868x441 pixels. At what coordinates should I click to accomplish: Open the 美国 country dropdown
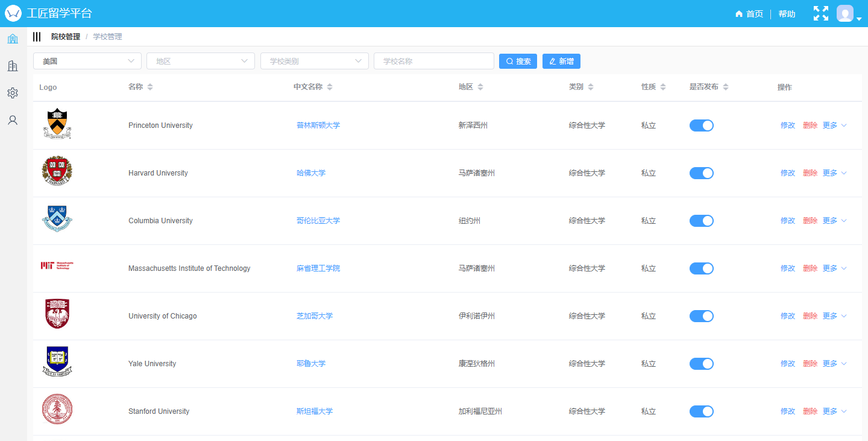click(87, 61)
